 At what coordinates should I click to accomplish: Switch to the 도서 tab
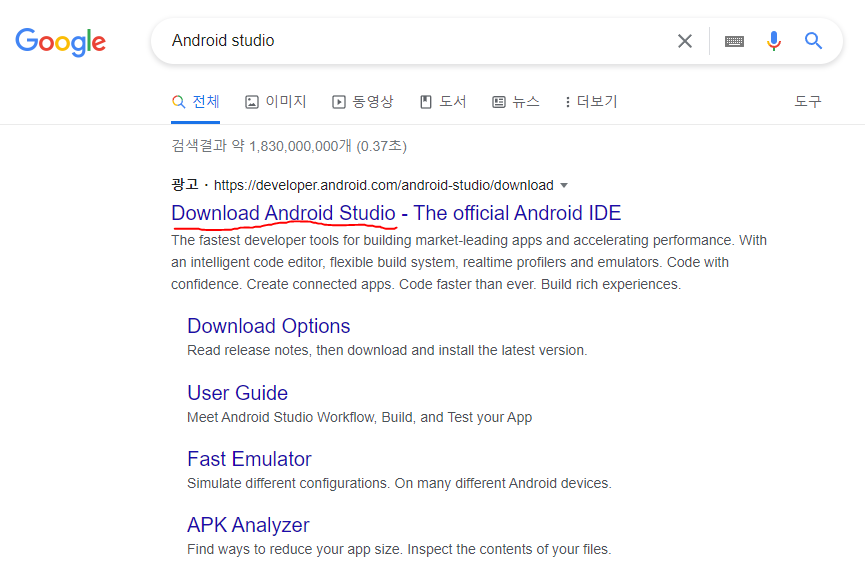[x=443, y=101]
